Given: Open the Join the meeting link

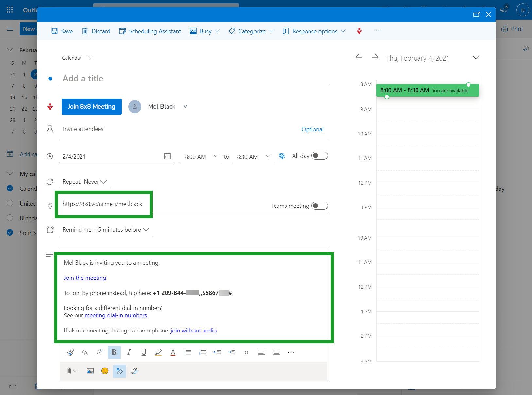Looking at the screenshot, I should coord(85,278).
